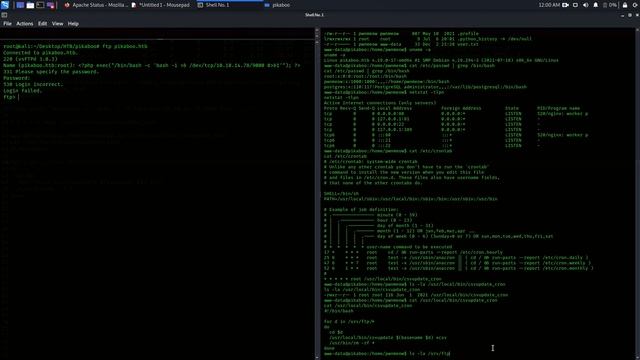Screen dimensions: 640x360
Task: Click 'Connected to pikaboo.htb.' line
Action: (40, 53)
